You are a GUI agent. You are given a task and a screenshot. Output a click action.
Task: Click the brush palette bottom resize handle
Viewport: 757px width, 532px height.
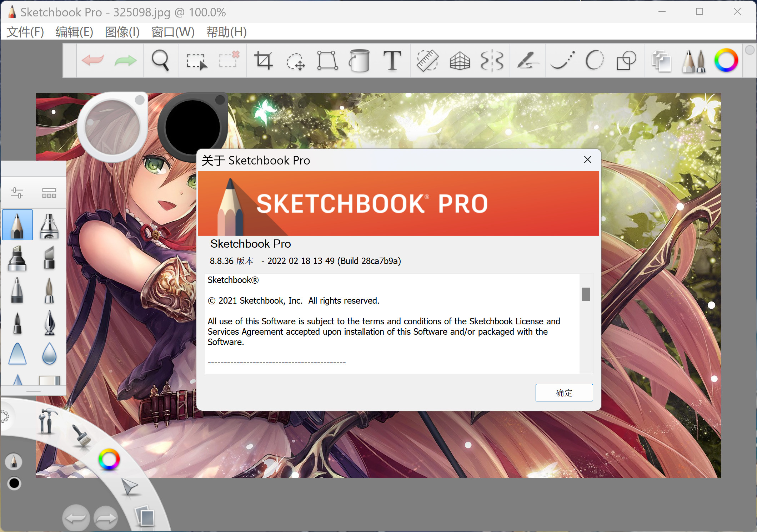pyautogui.click(x=34, y=391)
